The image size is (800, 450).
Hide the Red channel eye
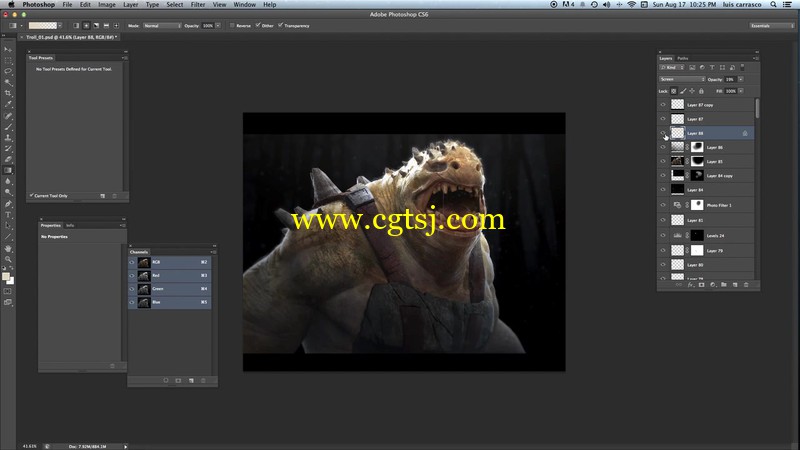pos(132,276)
